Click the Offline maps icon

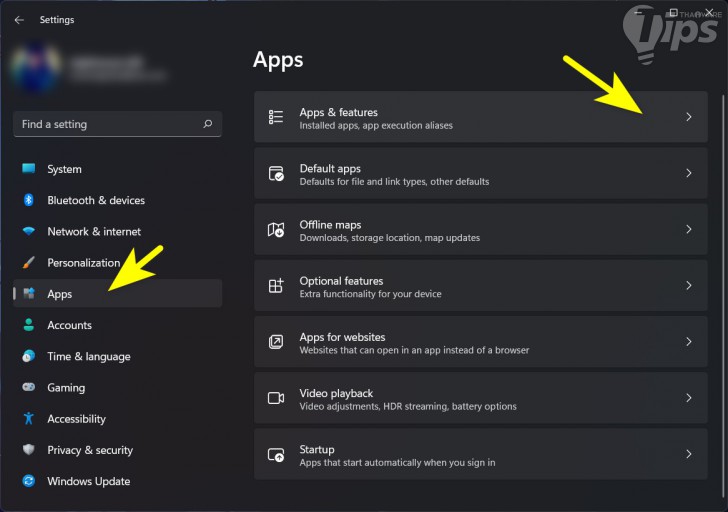[276, 229]
